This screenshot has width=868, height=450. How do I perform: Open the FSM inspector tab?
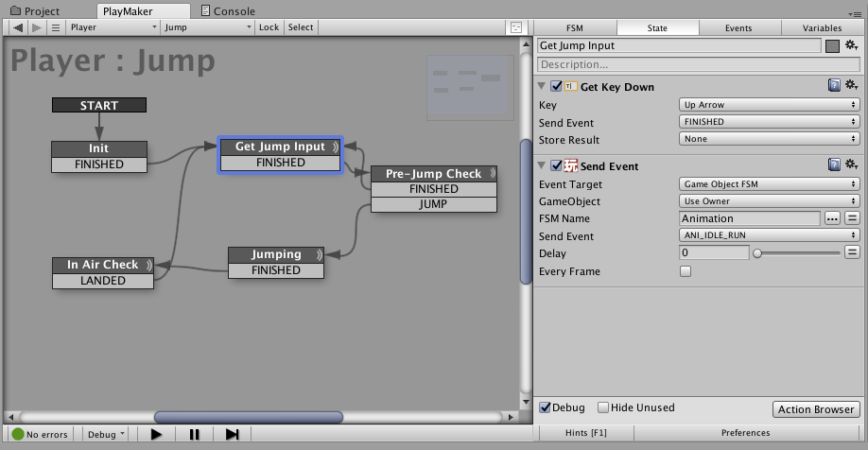coord(575,27)
